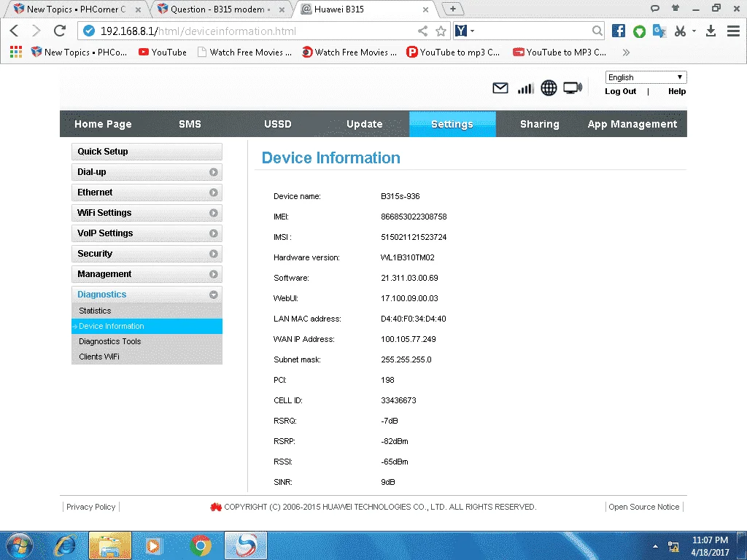Click the WAN IP address 100.105.77.249

pos(409,339)
